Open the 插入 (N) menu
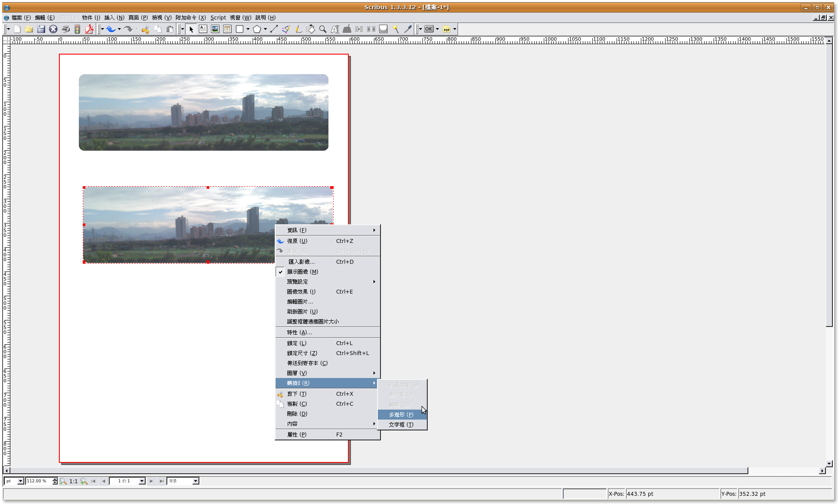 114,17
